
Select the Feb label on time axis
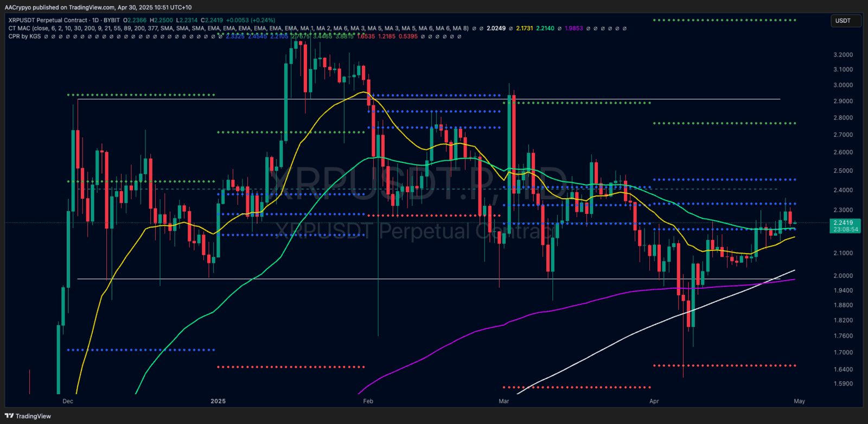[368, 401]
